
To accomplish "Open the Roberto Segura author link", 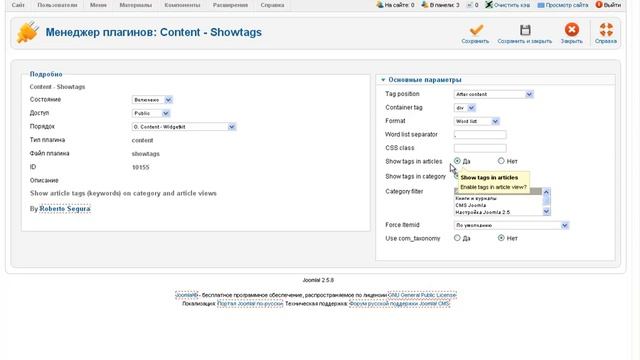I will pos(65,209).
